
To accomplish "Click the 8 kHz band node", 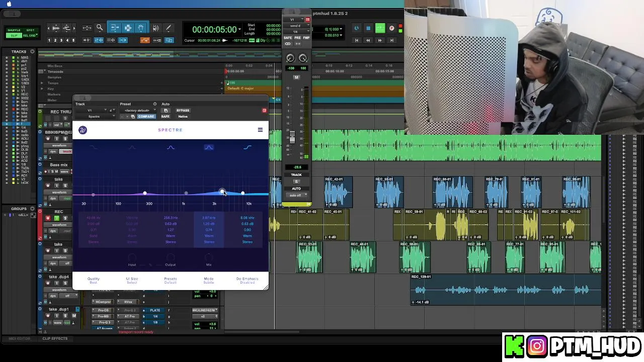I will pos(243,193).
